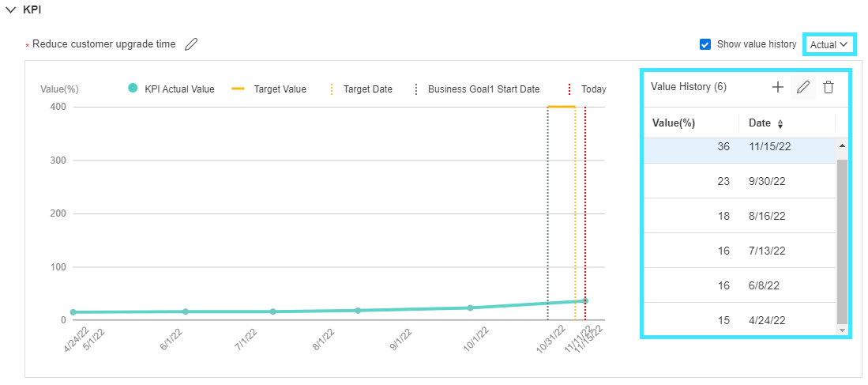Uncheck the Show value history checkbox

pos(705,44)
